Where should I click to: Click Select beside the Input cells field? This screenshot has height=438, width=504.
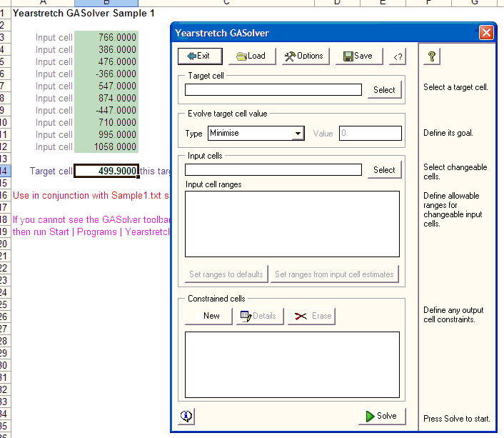pos(385,169)
